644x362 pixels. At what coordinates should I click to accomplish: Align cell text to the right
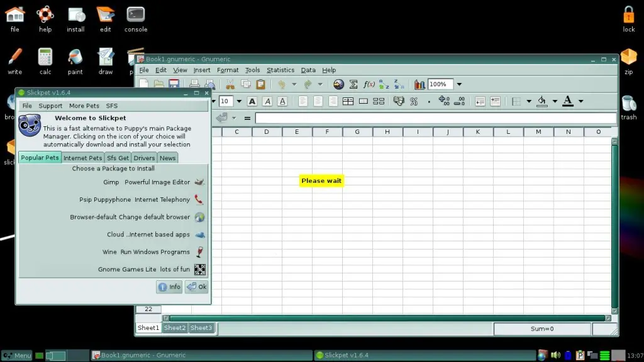pos(333,101)
